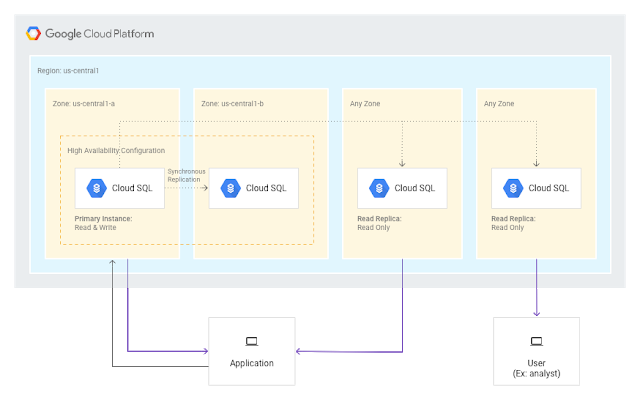Click Cloud SQL text in first read replica box
The width and height of the screenshot is (640, 400).
(x=414, y=188)
